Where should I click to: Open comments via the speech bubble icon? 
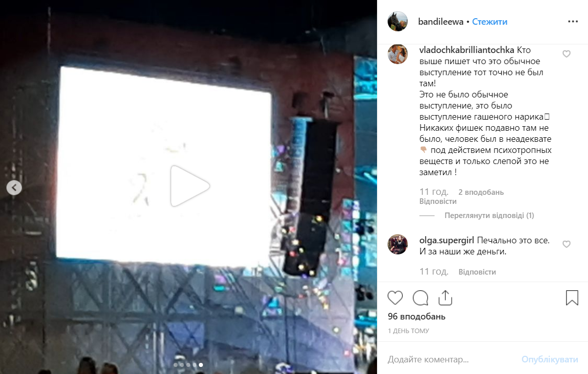(420, 298)
